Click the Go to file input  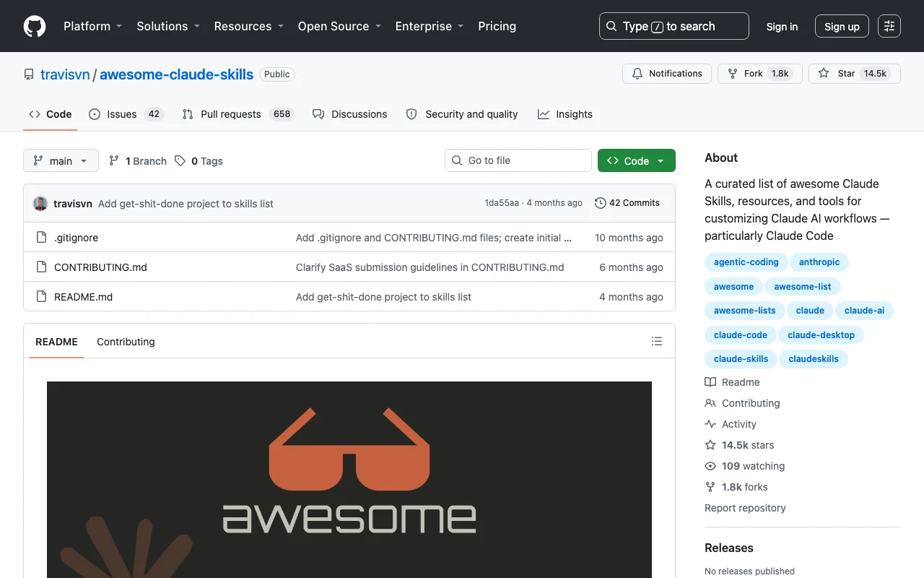(x=518, y=160)
